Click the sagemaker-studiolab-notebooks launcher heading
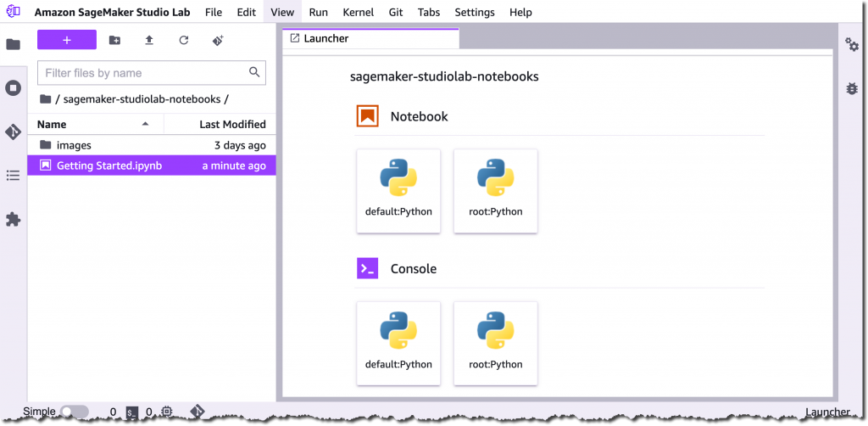Screen dimensions: 868x426 [x=444, y=76]
